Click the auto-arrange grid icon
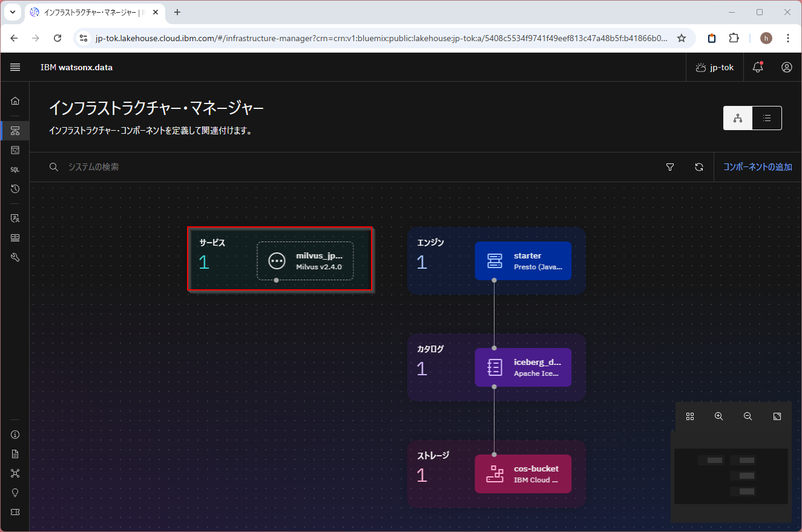The height and width of the screenshot is (532, 802). click(x=690, y=416)
